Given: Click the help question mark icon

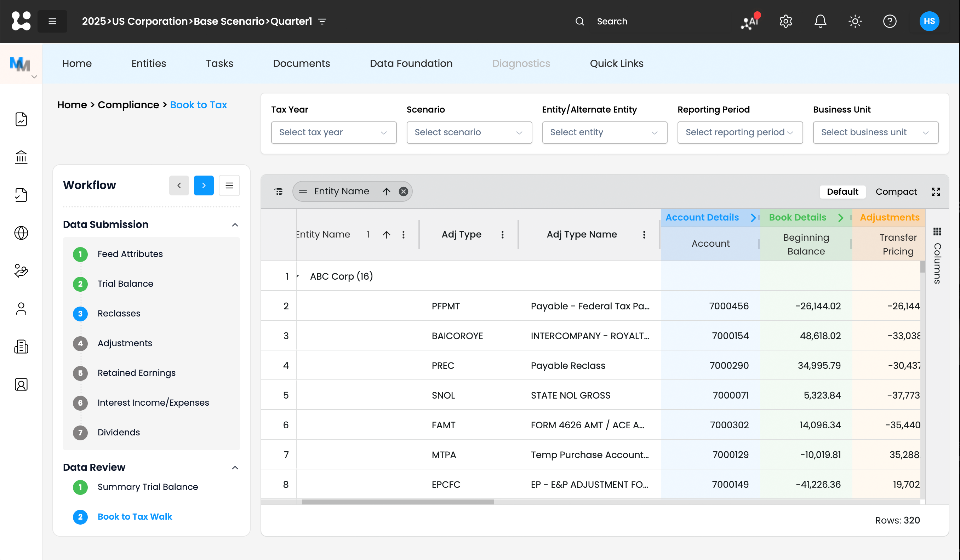Looking at the screenshot, I should point(890,21).
